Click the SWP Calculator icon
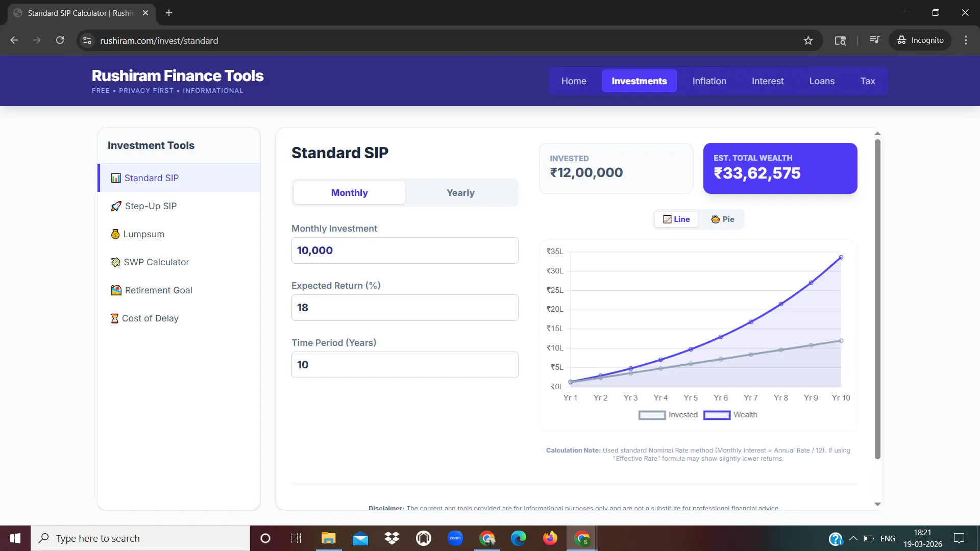This screenshot has height=551, width=980. click(x=116, y=262)
